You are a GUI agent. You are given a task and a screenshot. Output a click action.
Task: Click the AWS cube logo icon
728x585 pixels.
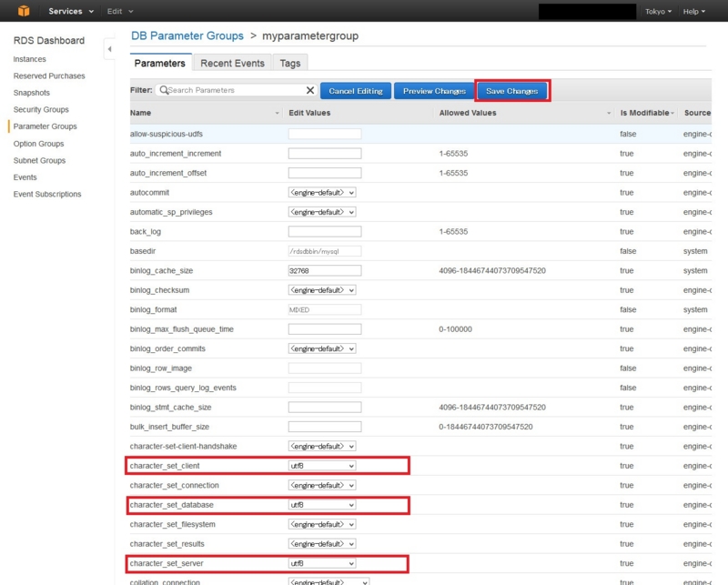(24, 11)
